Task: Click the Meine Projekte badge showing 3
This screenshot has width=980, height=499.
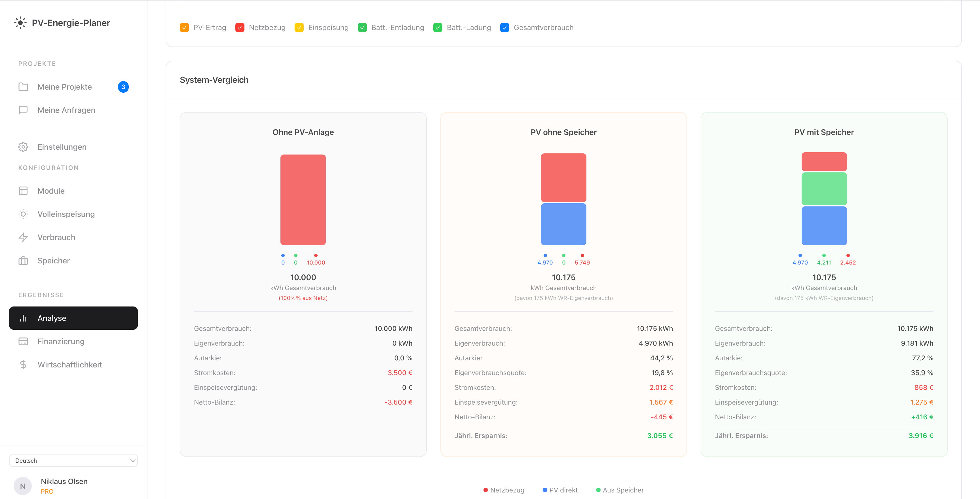Action: pos(123,87)
